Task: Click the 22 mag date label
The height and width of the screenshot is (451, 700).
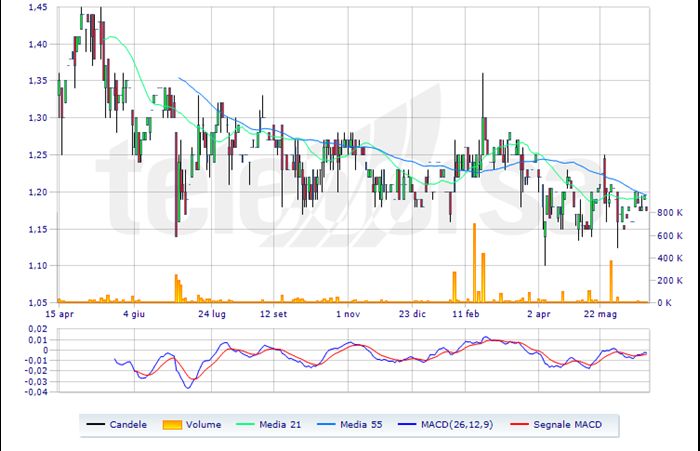Action: coord(600,314)
